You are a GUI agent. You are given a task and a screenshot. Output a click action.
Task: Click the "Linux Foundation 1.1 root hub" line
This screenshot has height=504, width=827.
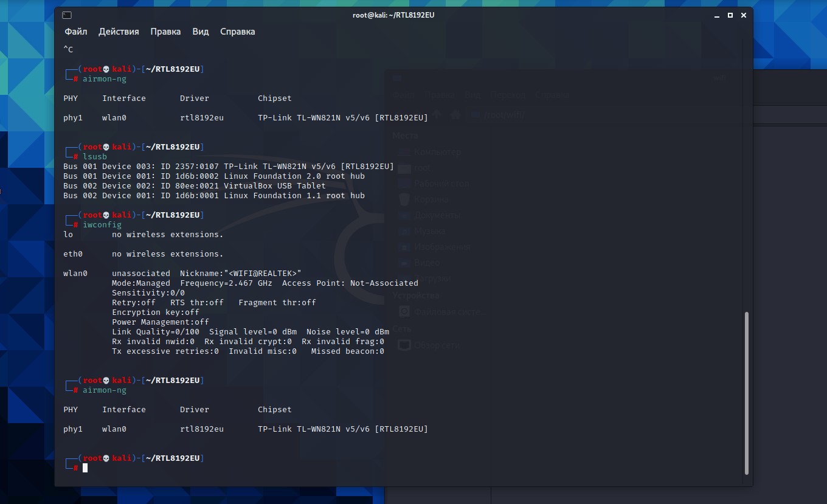pos(214,196)
